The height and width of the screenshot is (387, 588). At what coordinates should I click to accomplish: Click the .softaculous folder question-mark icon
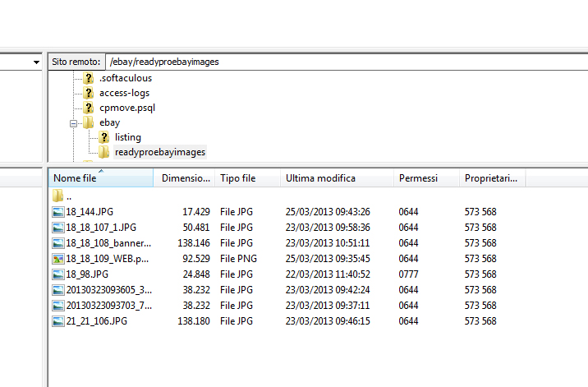click(89, 78)
